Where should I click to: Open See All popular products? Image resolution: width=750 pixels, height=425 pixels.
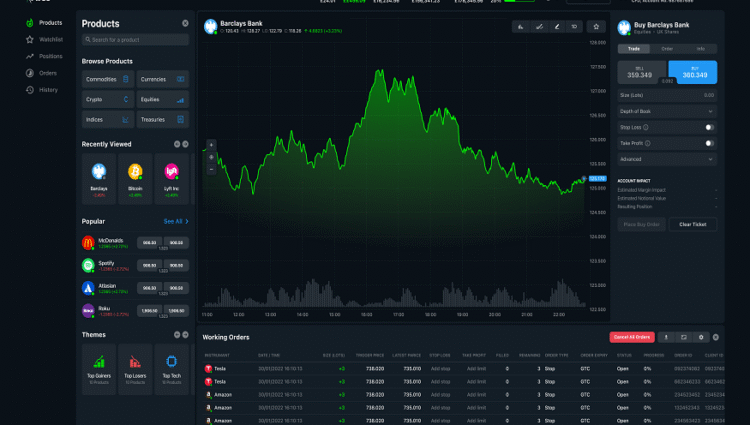176,221
